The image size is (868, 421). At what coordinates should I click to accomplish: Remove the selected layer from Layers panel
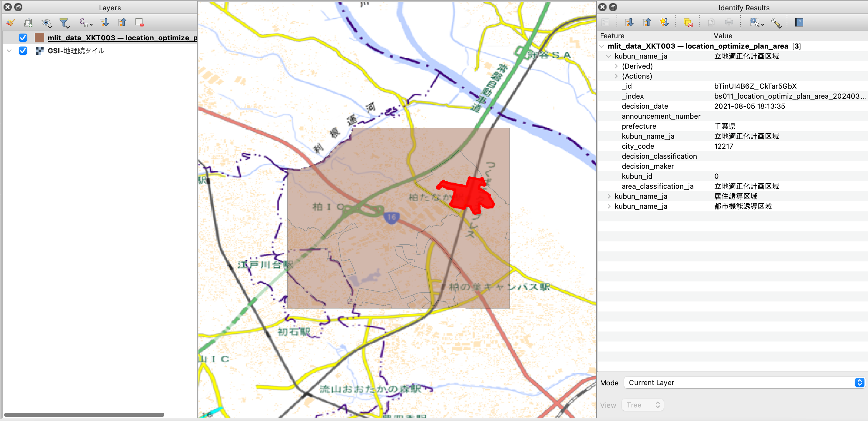point(139,22)
